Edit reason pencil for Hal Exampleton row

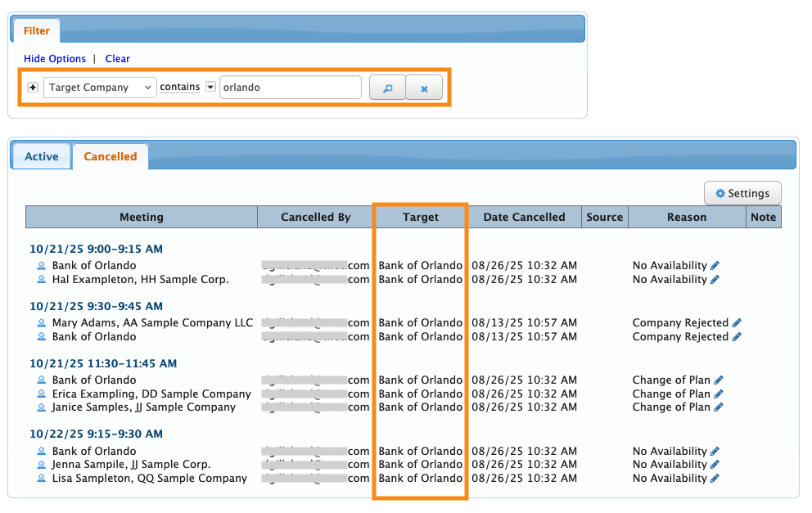715,280
